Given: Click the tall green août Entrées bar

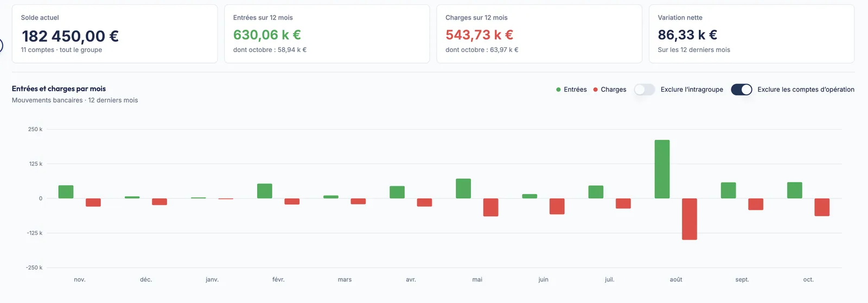Looking at the screenshot, I should tap(662, 169).
